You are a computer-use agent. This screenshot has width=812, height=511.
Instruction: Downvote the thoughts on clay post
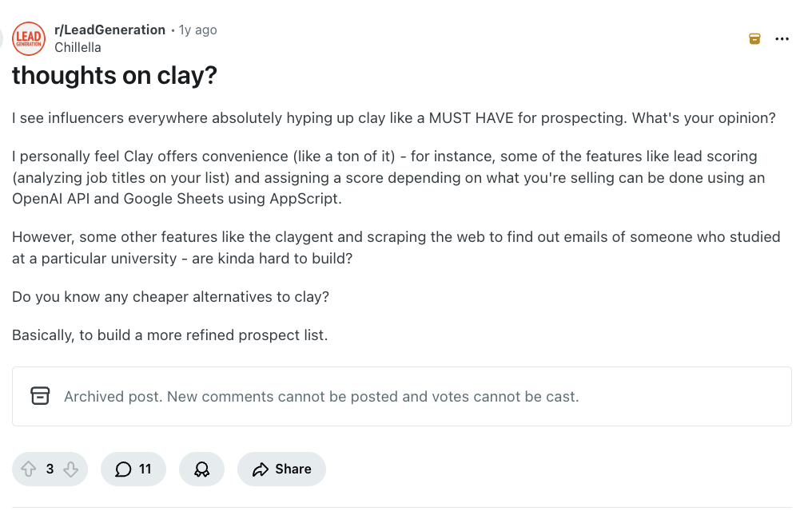click(x=72, y=469)
